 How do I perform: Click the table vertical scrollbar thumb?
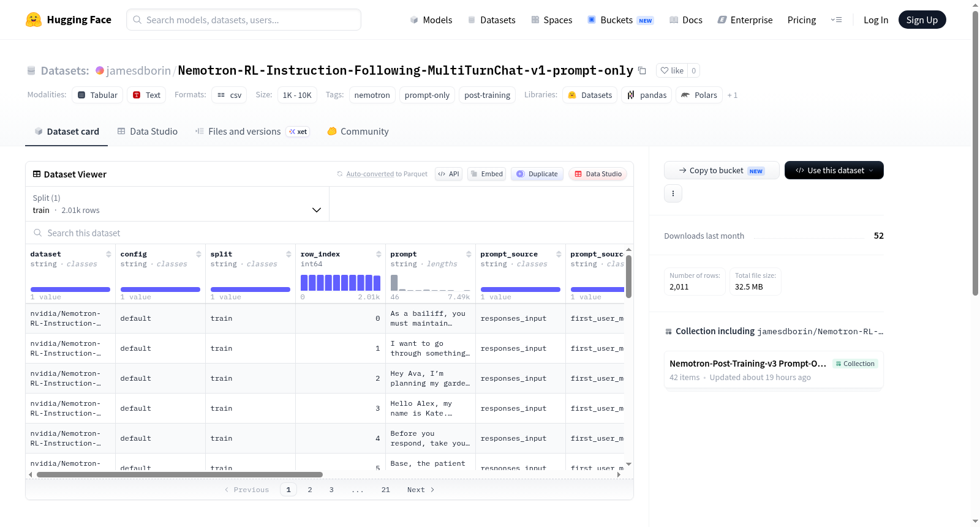click(628, 276)
